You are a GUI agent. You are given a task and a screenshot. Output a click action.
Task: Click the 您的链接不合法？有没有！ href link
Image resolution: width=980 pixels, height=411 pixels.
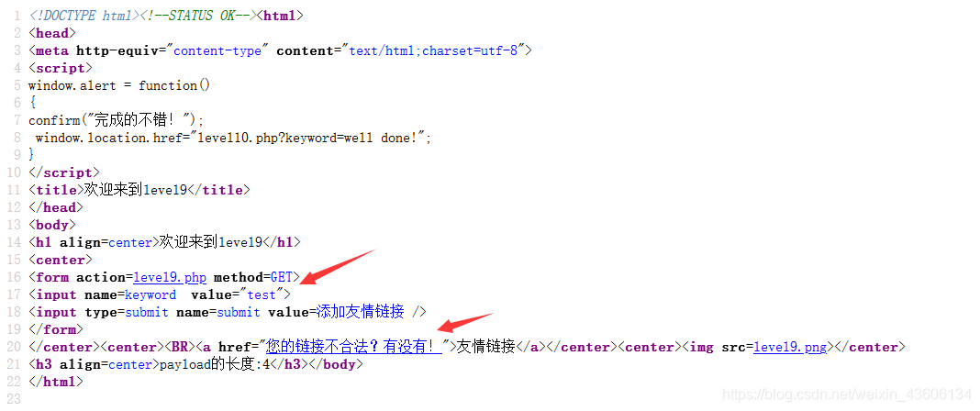354,347
